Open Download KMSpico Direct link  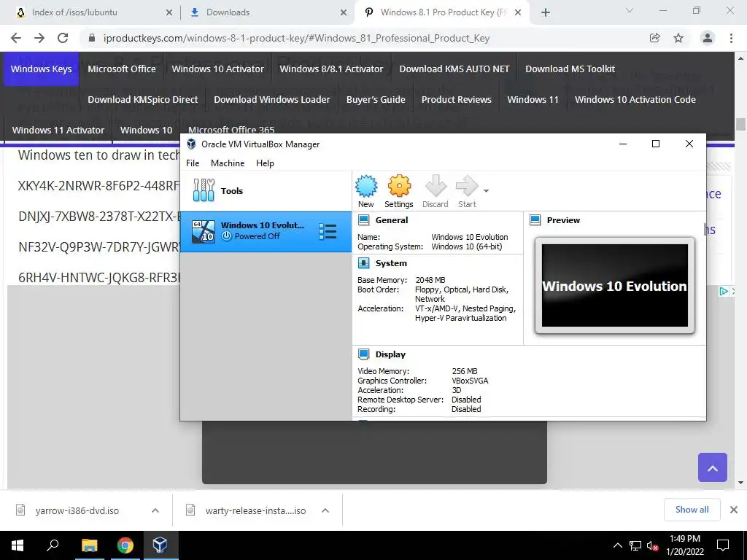[142, 99]
